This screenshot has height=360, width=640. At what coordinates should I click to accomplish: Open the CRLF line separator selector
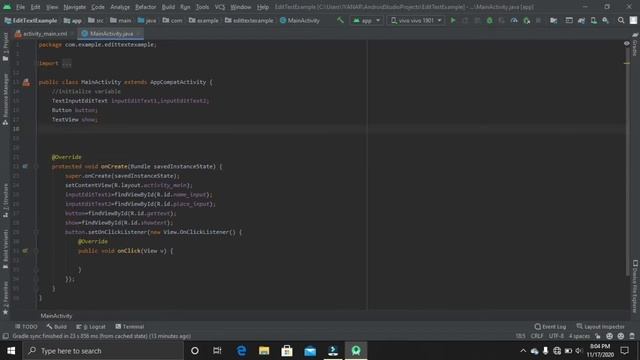(x=537, y=336)
